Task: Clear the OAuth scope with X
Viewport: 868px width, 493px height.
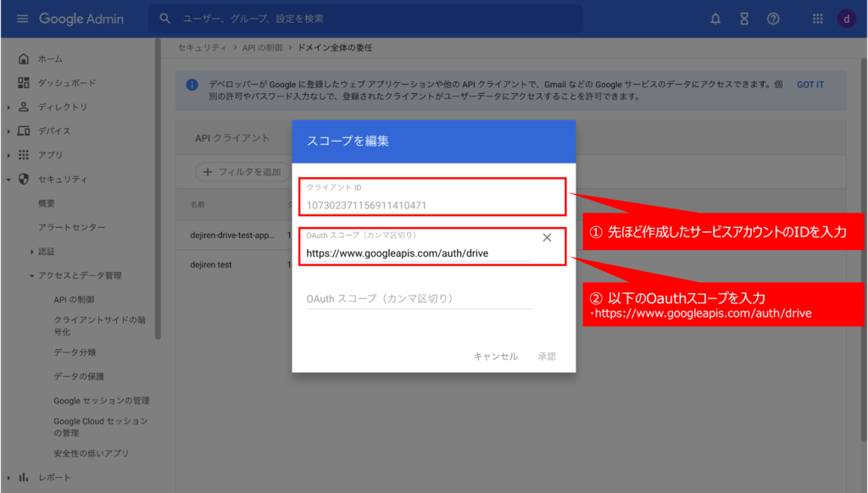Action: click(547, 237)
